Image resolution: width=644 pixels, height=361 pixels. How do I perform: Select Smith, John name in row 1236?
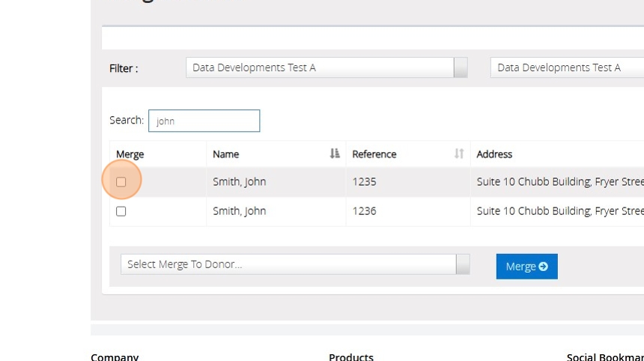(x=239, y=211)
